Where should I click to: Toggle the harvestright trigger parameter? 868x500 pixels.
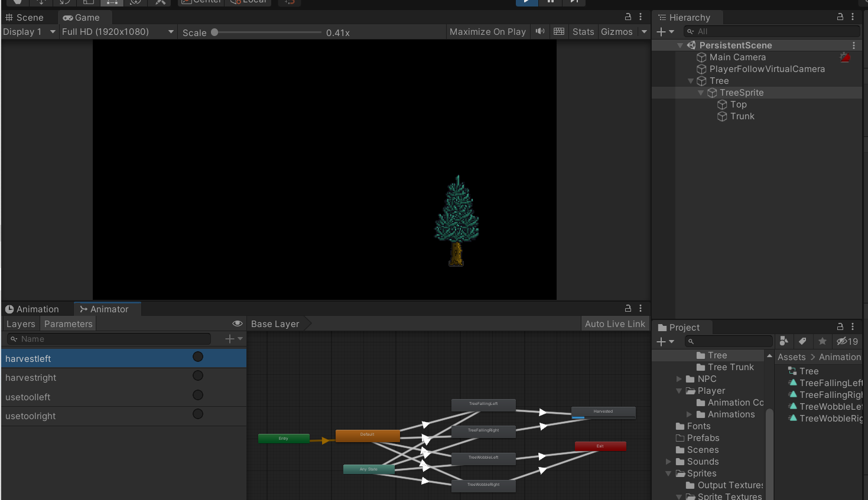[198, 375]
